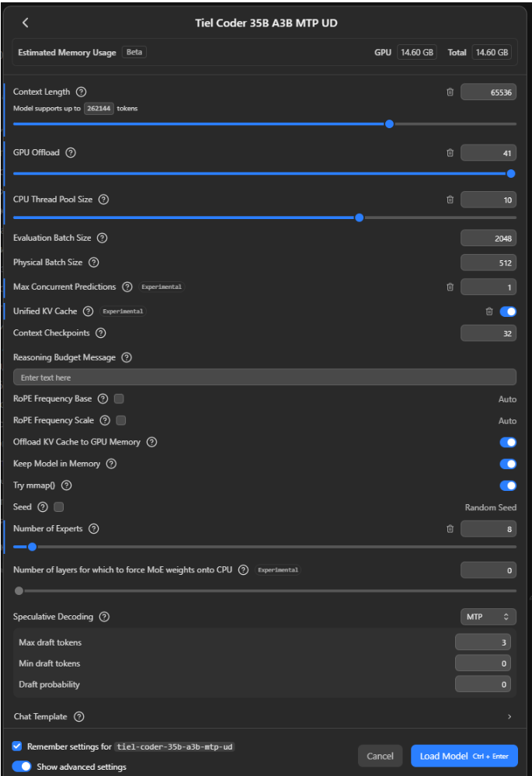Image resolution: width=532 pixels, height=776 pixels.
Task: Focus the Reasoning Budget Message text field
Action: [265, 378]
